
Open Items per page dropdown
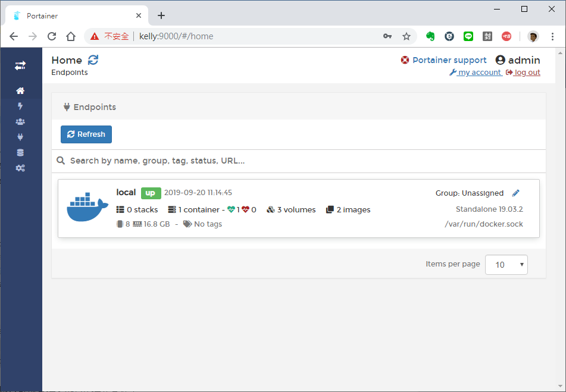coord(506,265)
